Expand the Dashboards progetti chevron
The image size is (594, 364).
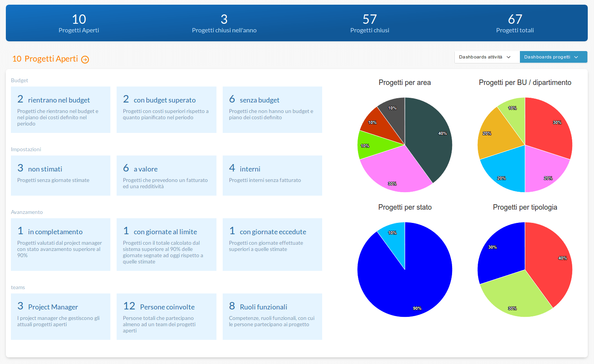(576, 57)
